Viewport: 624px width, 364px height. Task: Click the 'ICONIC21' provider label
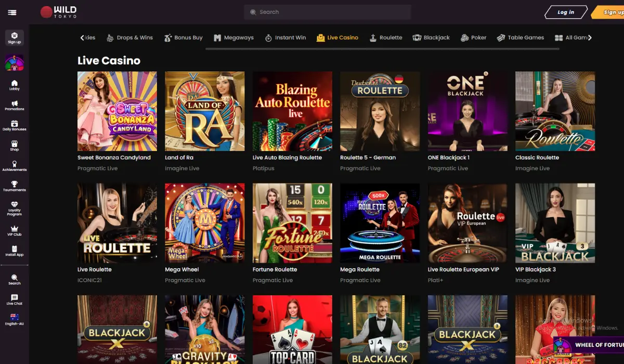90,280
